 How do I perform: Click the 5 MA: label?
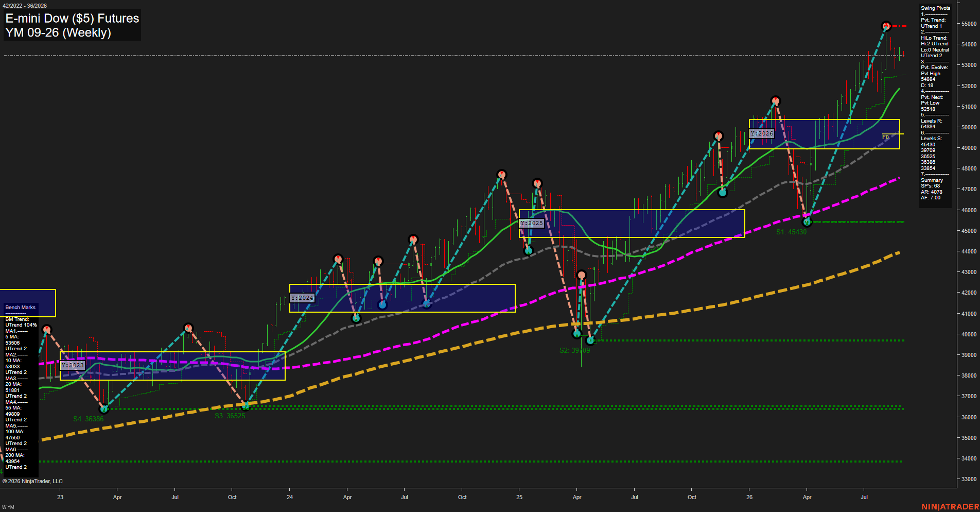(12, 337)
